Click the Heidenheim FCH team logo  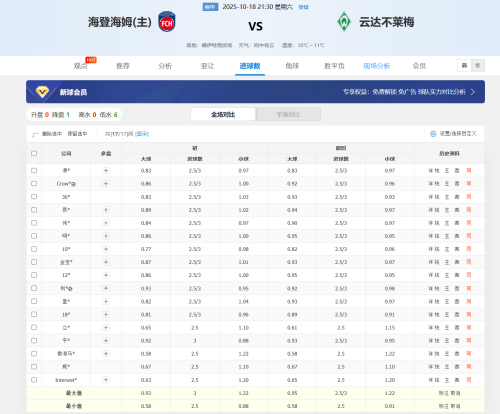[167, 22]
